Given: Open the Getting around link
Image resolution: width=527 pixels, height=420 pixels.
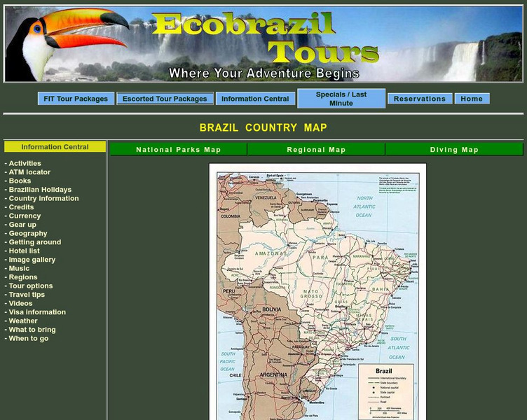Looking at the screenshot, I should [35, 241].
